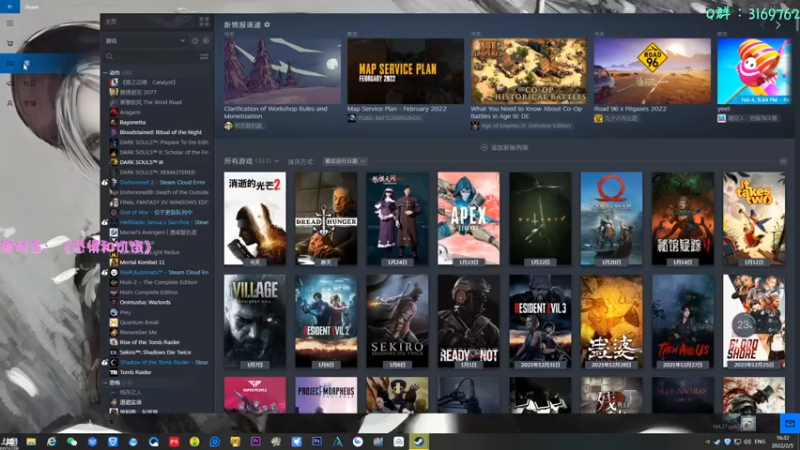Open advanced filter sliders icon next to search
This screenshot has height=450, width=800.
pos(204,56)
